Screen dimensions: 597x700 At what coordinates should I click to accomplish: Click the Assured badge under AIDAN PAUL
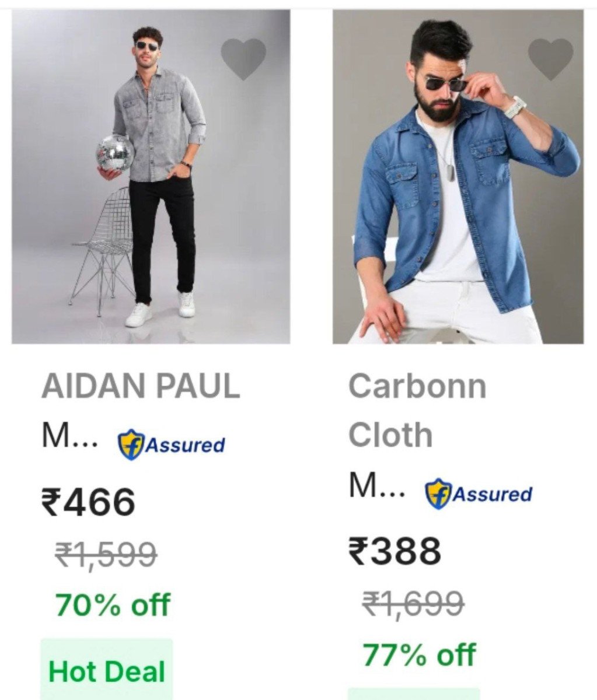pyautogui.click(x=172, y=446)
